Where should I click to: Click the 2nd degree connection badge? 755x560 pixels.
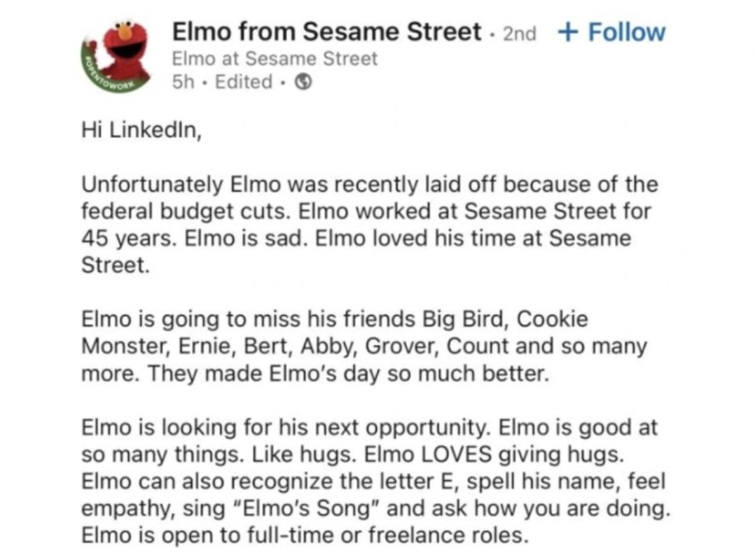tap(519, 34)
